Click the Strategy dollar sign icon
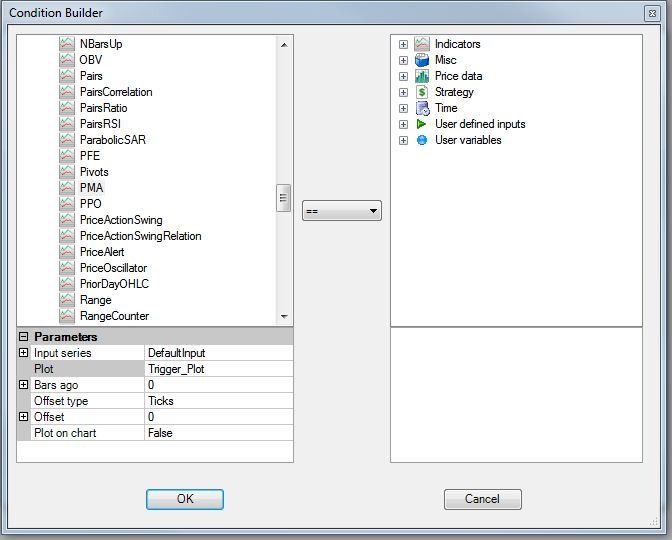 point(422,92)
